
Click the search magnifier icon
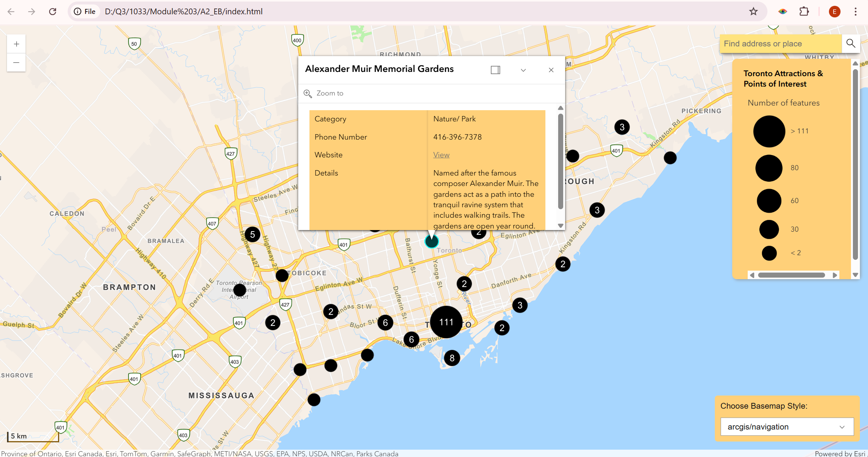click(x=851, y=43)
